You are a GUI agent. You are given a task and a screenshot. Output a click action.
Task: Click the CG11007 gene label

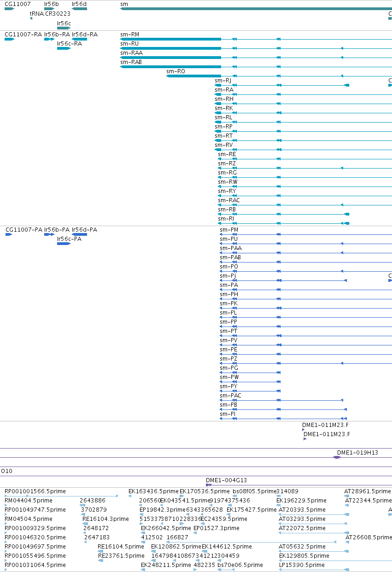pyautogui.click(x=18, y=4)
